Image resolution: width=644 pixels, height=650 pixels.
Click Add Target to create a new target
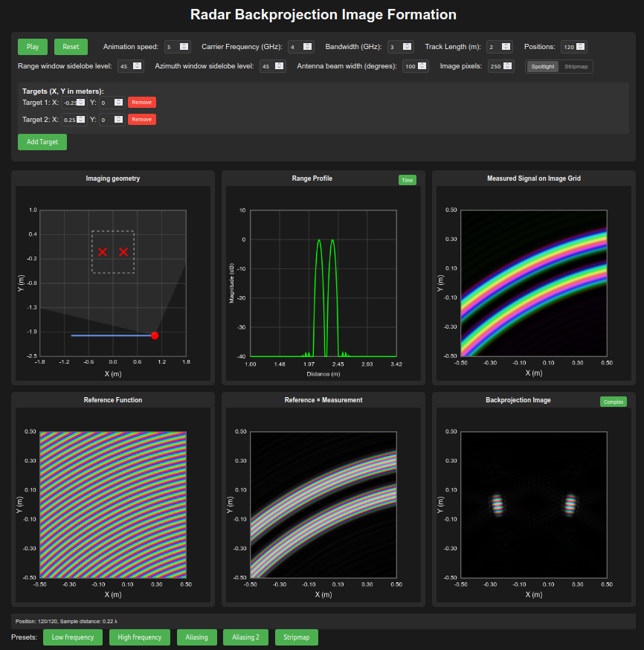(42, 141)
